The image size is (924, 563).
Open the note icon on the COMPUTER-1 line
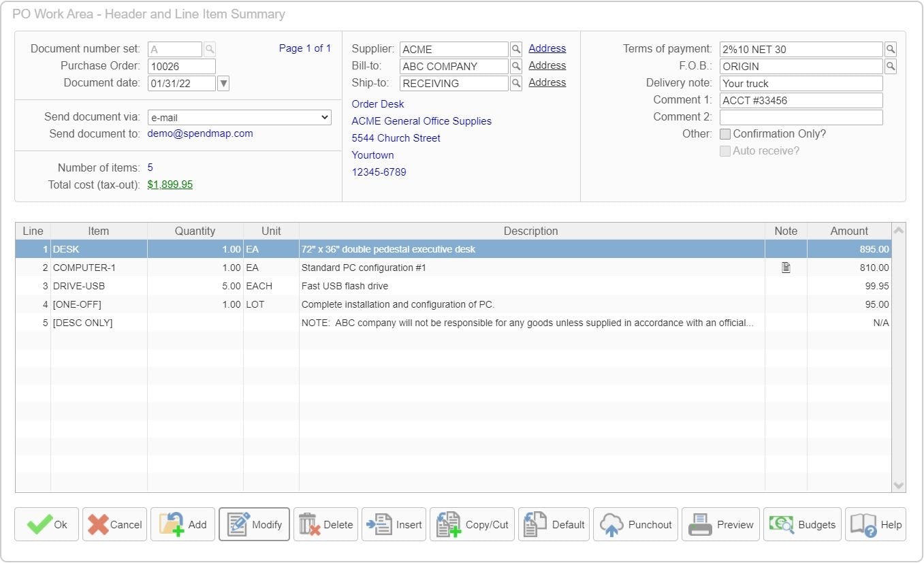pyautogui.click(x=786, y=267)
